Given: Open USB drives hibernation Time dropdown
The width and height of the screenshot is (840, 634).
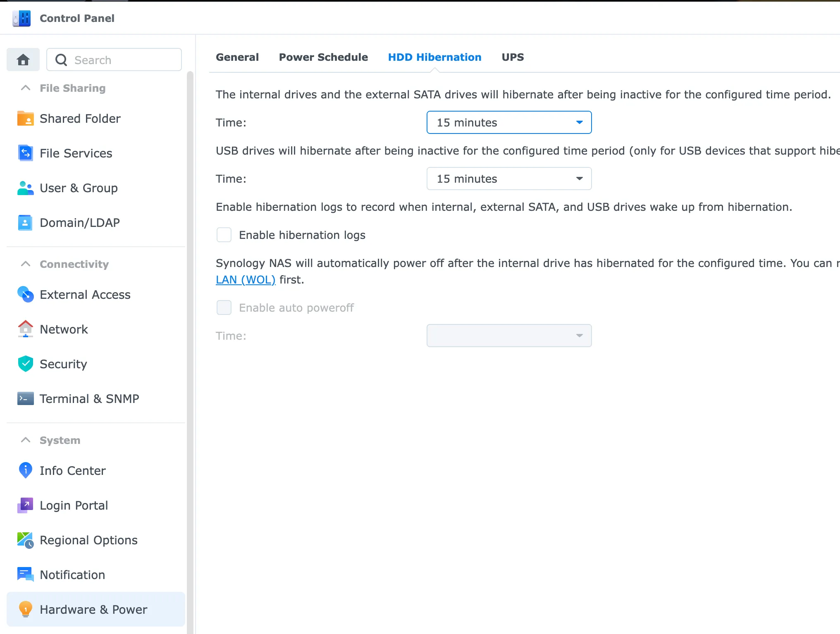Looking at the screenshot, I should tap(509, 179).
